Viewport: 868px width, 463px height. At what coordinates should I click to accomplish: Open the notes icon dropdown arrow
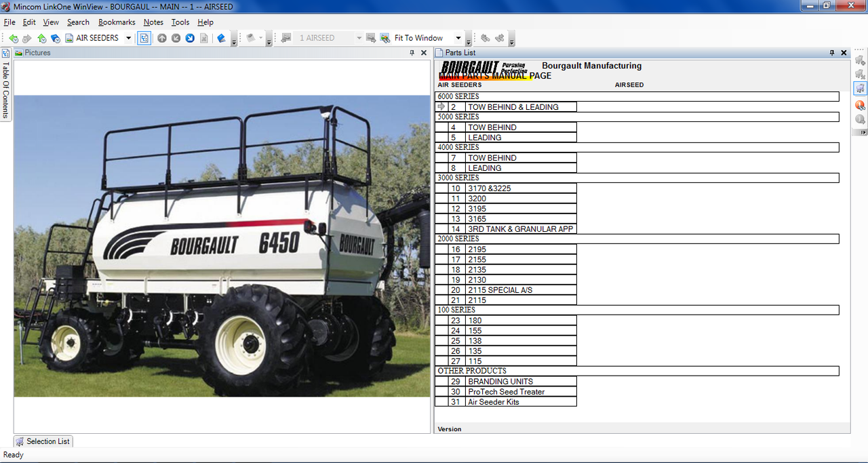point(261,38)
